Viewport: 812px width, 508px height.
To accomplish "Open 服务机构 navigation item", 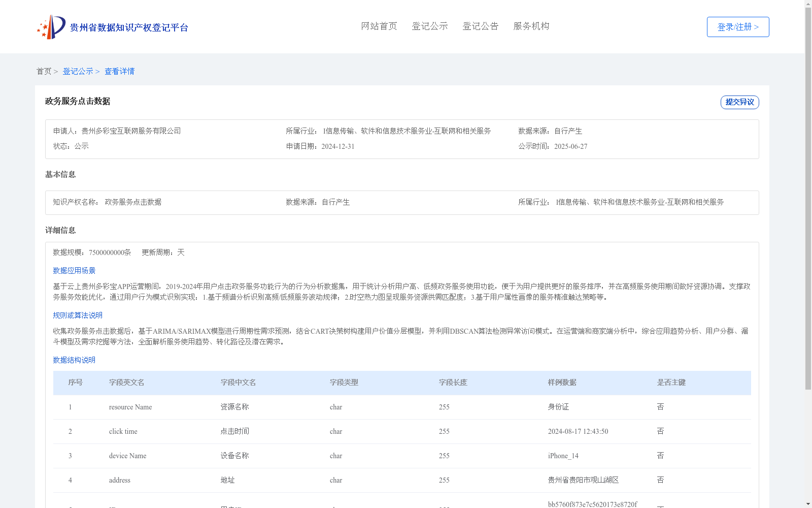I will [531, 26].
